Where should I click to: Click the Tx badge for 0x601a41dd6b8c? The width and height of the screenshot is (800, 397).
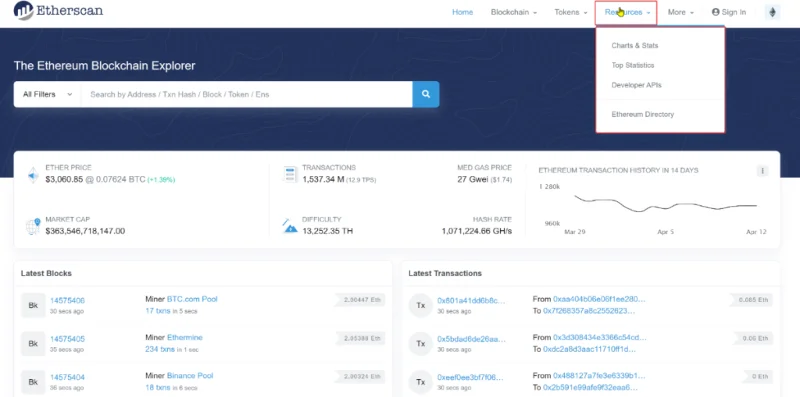pos(421,305)
